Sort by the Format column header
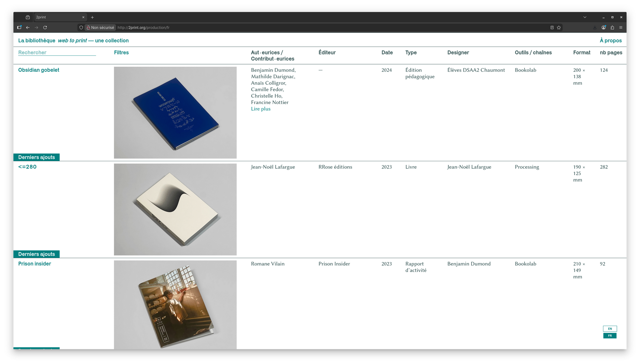This screenshot has height=364, width=640. 581,53
